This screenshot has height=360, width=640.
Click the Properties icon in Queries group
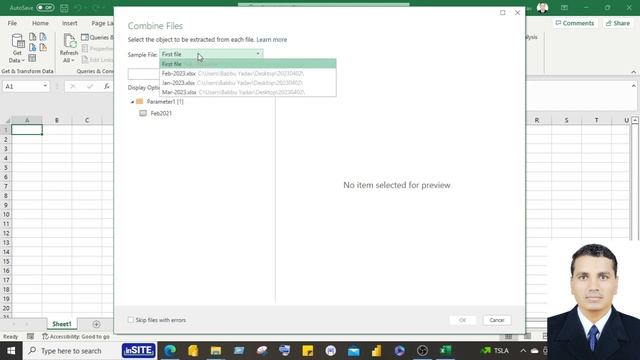click(85, 49)
